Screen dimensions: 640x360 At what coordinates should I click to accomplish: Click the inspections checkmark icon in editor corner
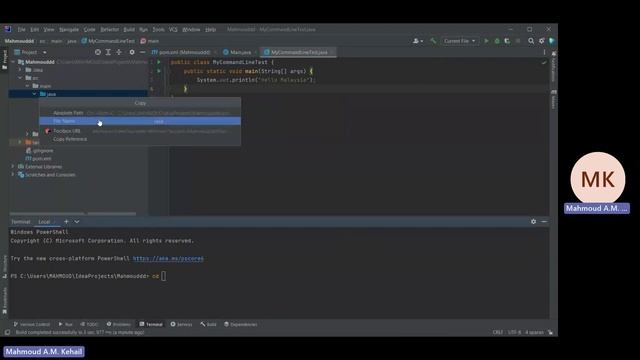coord(544,62)
